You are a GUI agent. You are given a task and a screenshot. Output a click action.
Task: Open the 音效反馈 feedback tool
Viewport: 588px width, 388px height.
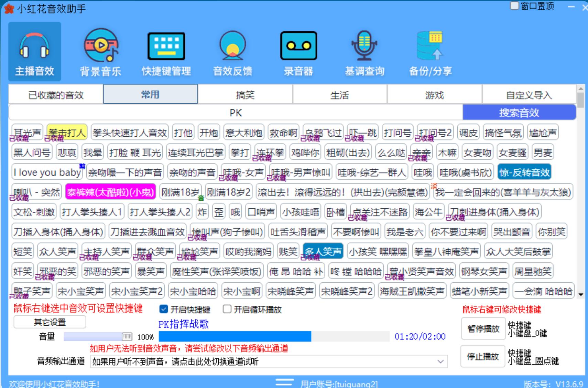[232, 51]
